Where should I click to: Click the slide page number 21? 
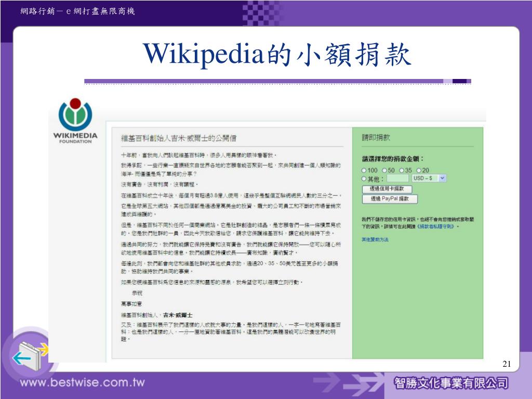pyautogui.click(x=507, y=364)
